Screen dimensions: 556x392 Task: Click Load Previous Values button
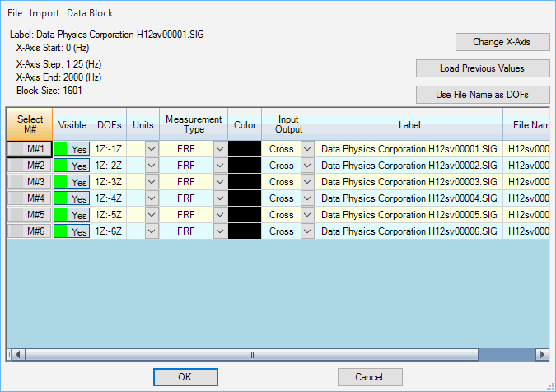click(x=483, y=68)
